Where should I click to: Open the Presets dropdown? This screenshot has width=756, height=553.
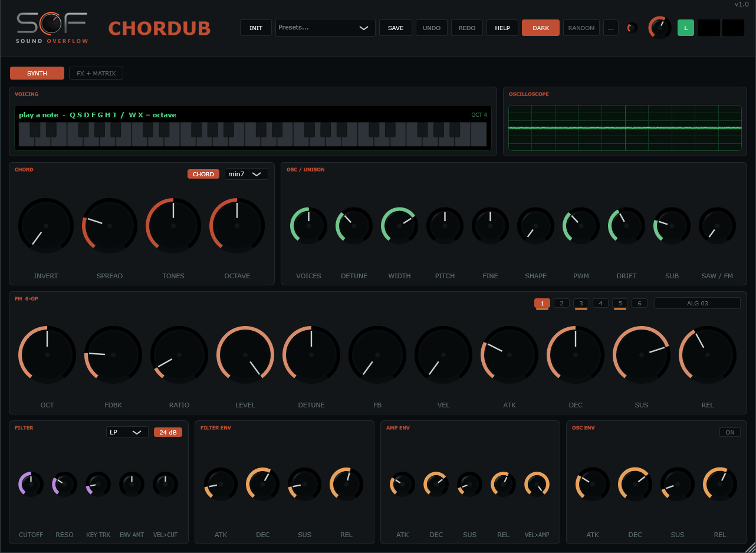click(326, 28)
